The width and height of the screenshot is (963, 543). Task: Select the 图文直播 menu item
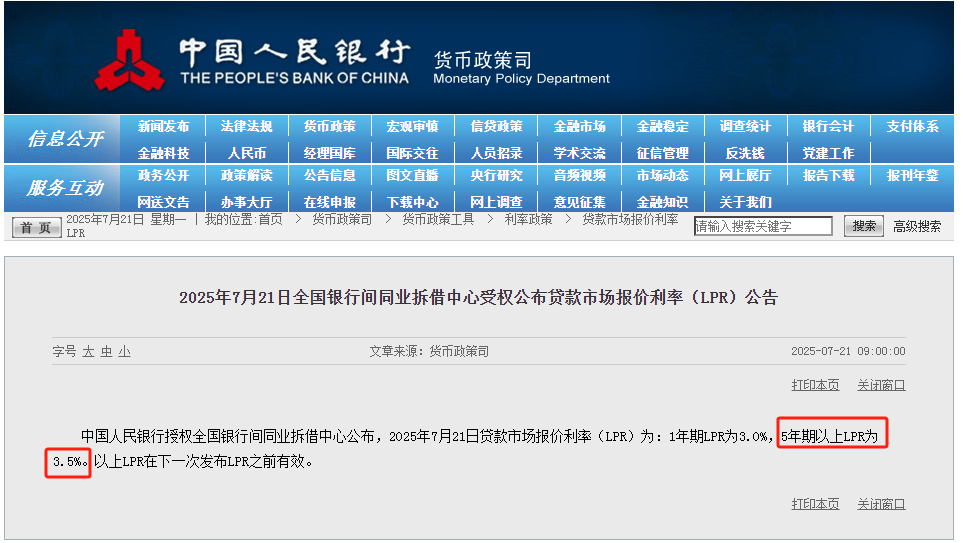413,176
